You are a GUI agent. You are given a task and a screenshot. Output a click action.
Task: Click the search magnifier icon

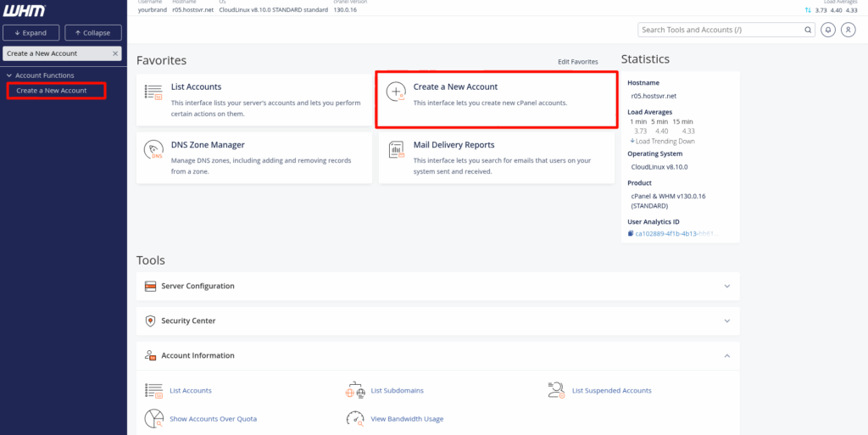[x=808, y=30]
